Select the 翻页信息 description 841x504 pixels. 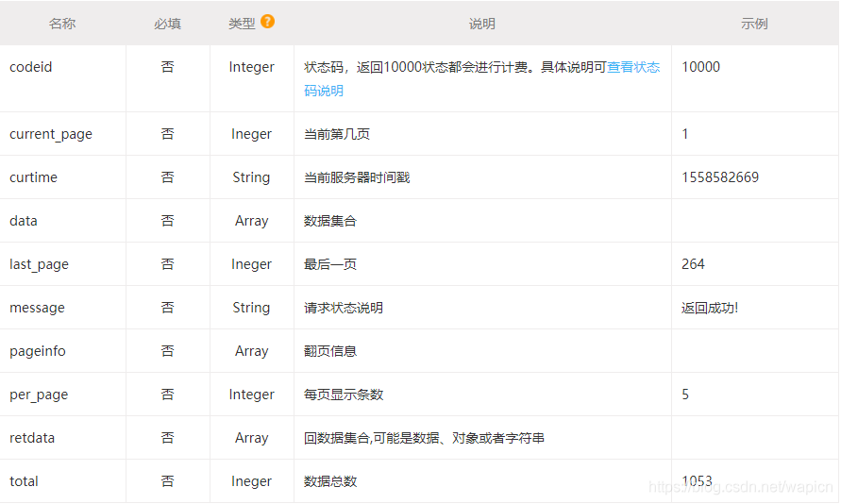330,351
